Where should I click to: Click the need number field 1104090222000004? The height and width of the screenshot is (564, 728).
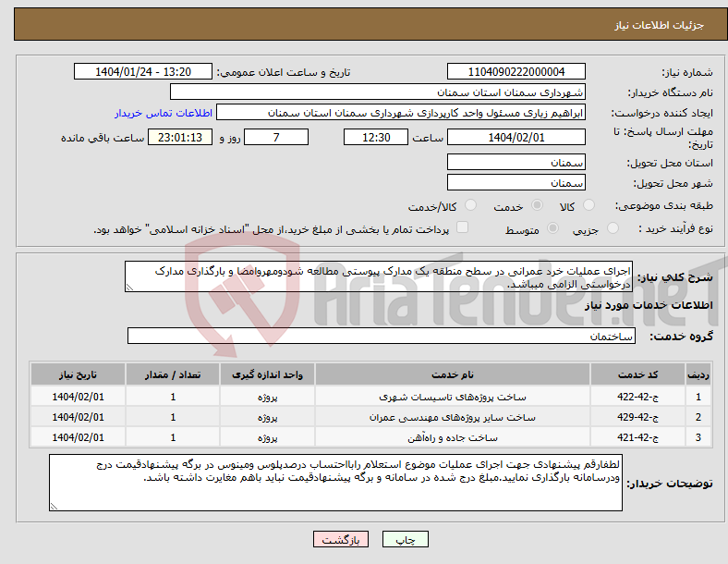(516, 71)
